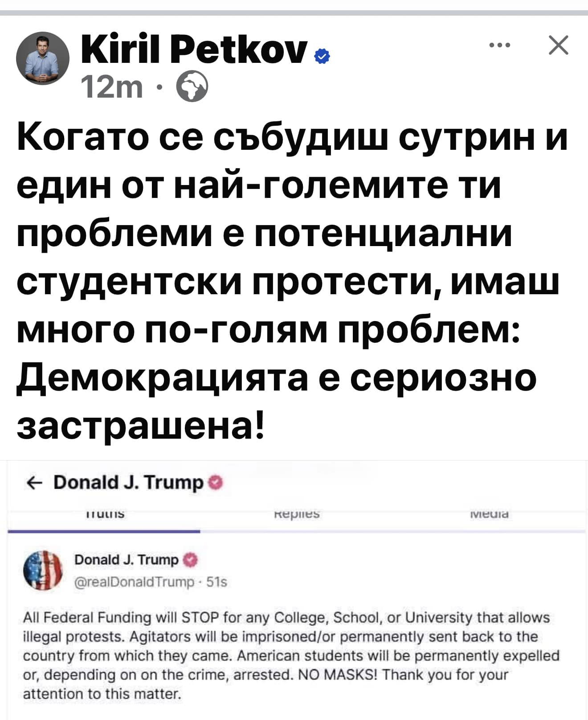Click the Donald J. Trump header title

(128, 482)
